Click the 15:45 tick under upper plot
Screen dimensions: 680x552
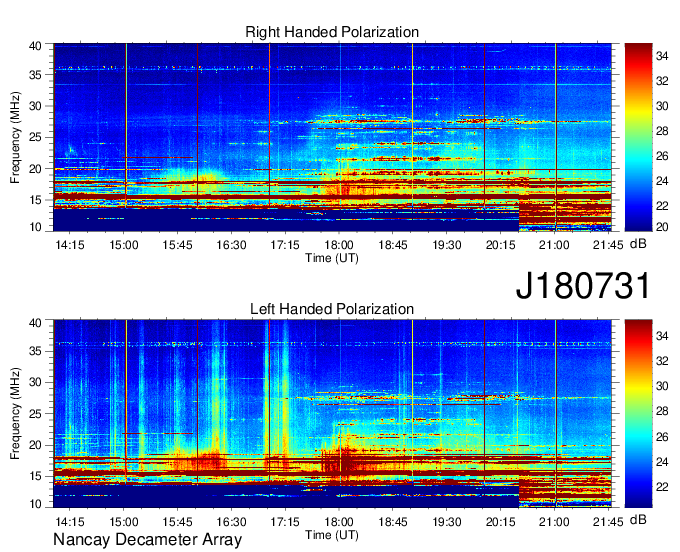point(177,245)
